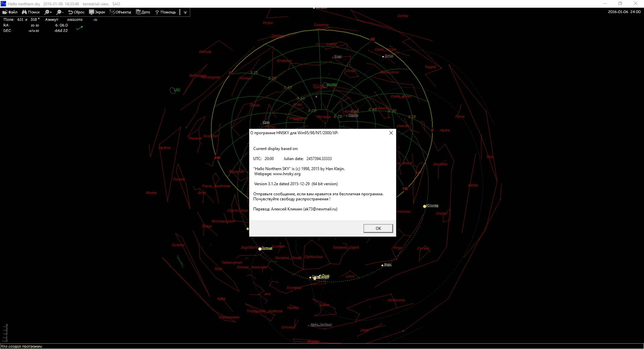Click the zoom in magnifier icon
The width and height of the screenshot is (644, 349).
click(x=48, y=12)
